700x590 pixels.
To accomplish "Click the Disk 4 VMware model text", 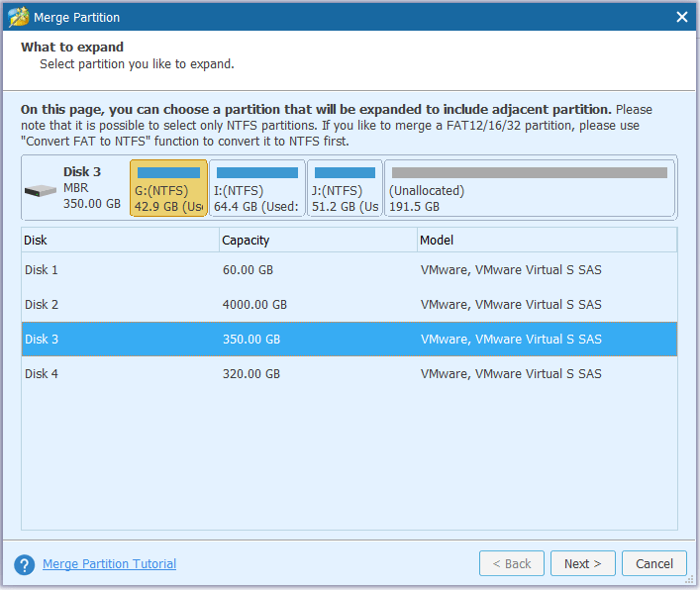I will [511, 373].
